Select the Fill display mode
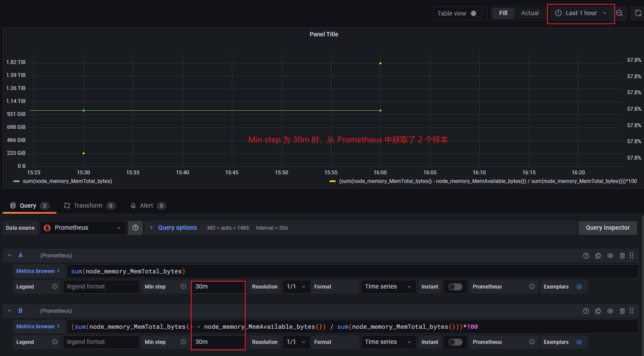Screen dimensions: 644x356 pos(503,13)
